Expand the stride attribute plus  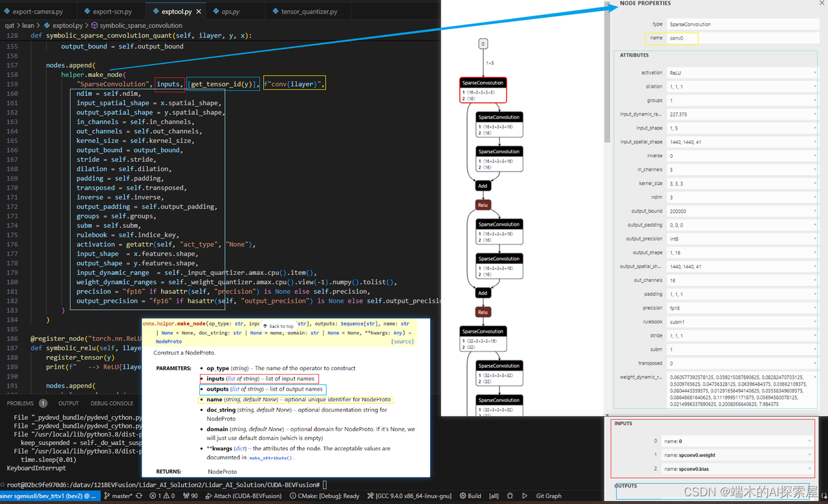click(814, 336)
